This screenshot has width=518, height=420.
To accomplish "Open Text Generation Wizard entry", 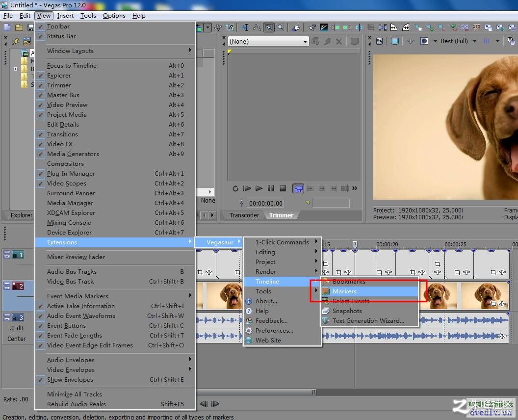I will coord(370,321).
